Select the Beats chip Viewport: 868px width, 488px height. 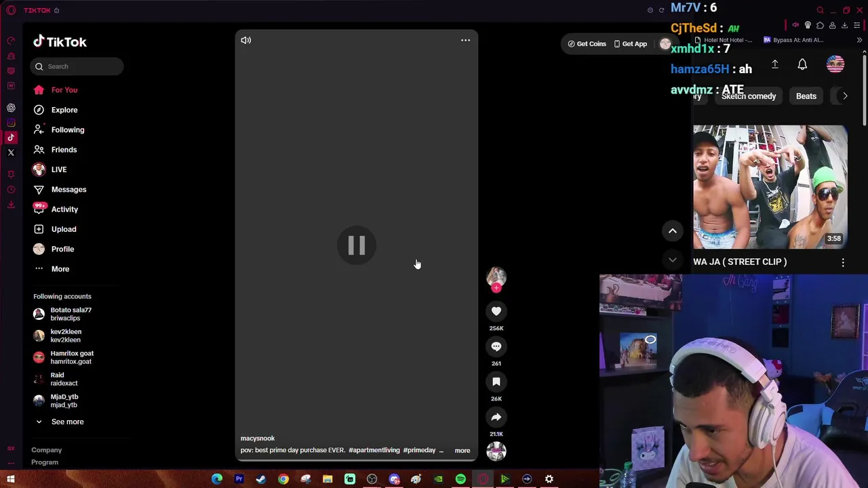pos(806,96)
